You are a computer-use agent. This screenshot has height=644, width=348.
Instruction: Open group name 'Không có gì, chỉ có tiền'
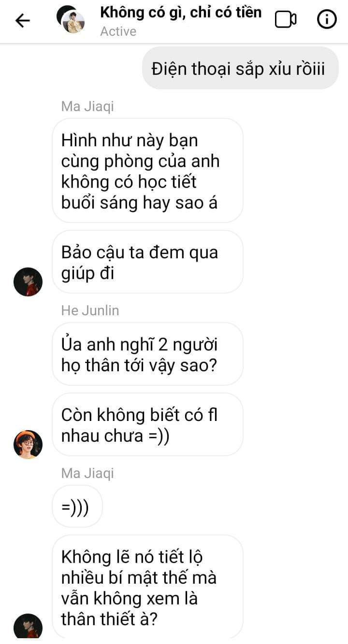click(181, 12)
